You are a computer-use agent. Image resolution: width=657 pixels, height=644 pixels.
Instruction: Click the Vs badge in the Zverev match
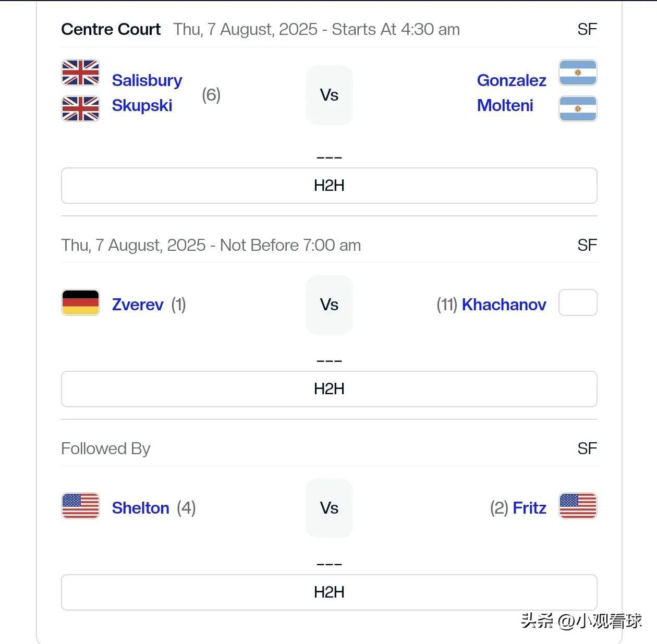329,305
